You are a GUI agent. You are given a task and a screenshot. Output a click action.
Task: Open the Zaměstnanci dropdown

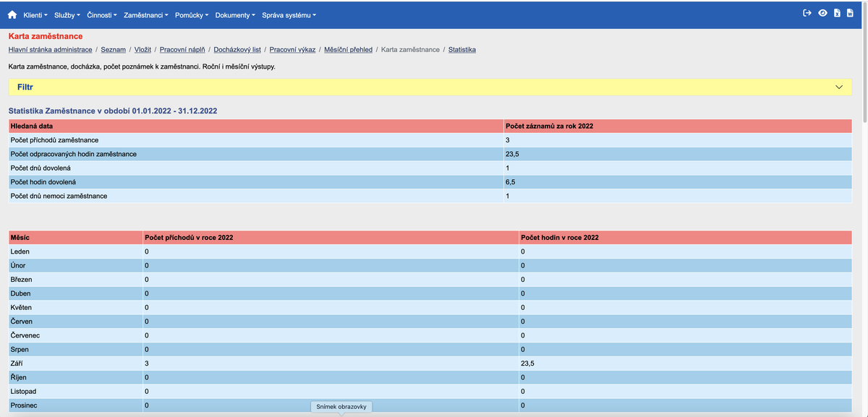[143, 14]
